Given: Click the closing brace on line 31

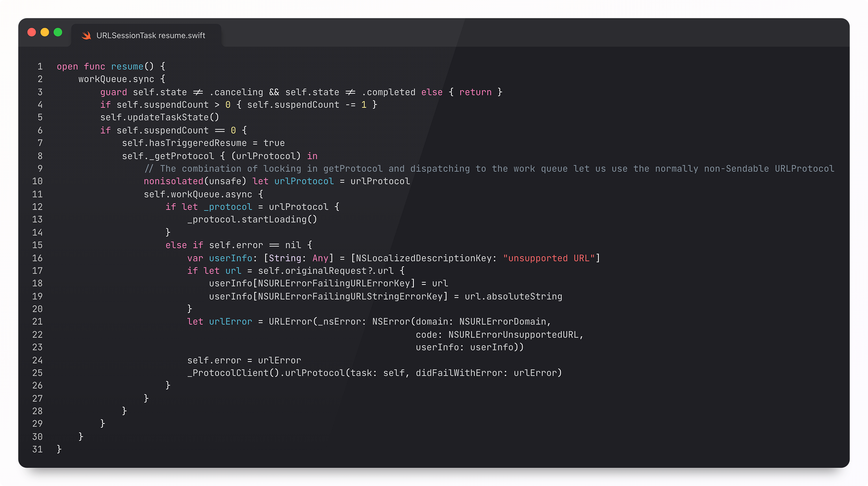Looking at the screenshot, I should [x=59, y=449].
